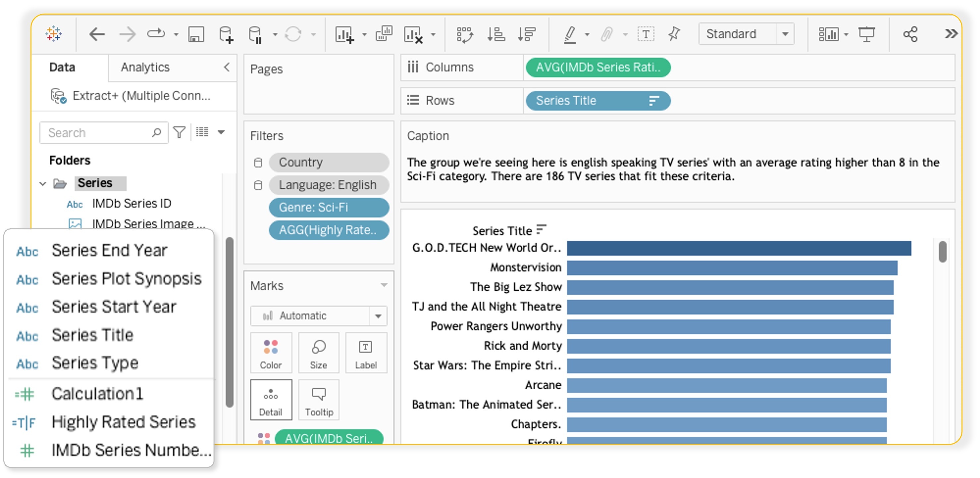
Task: Click the Sort descending toolbar icon
Action: coord(526,34)
